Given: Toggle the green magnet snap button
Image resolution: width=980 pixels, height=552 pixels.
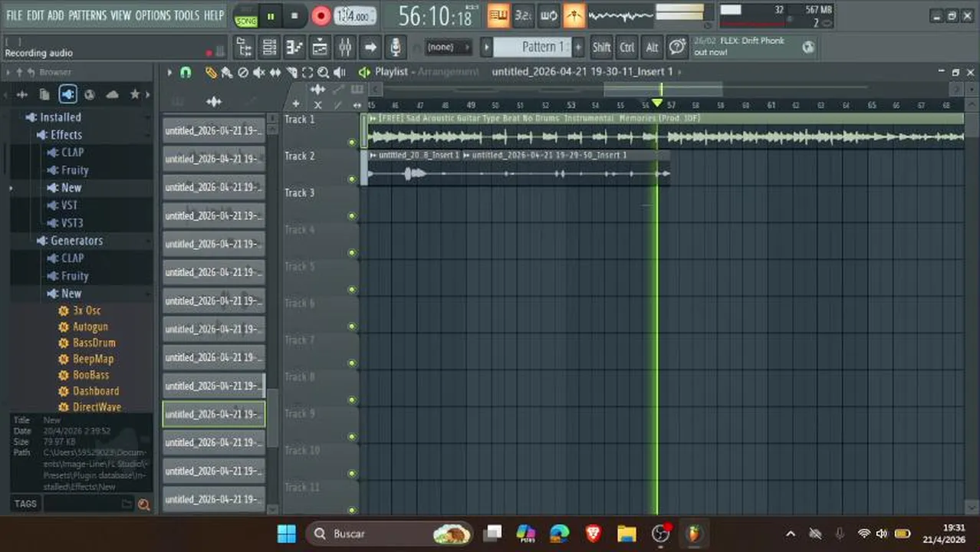Looking at the screenshot, I should tap(186, 72).
